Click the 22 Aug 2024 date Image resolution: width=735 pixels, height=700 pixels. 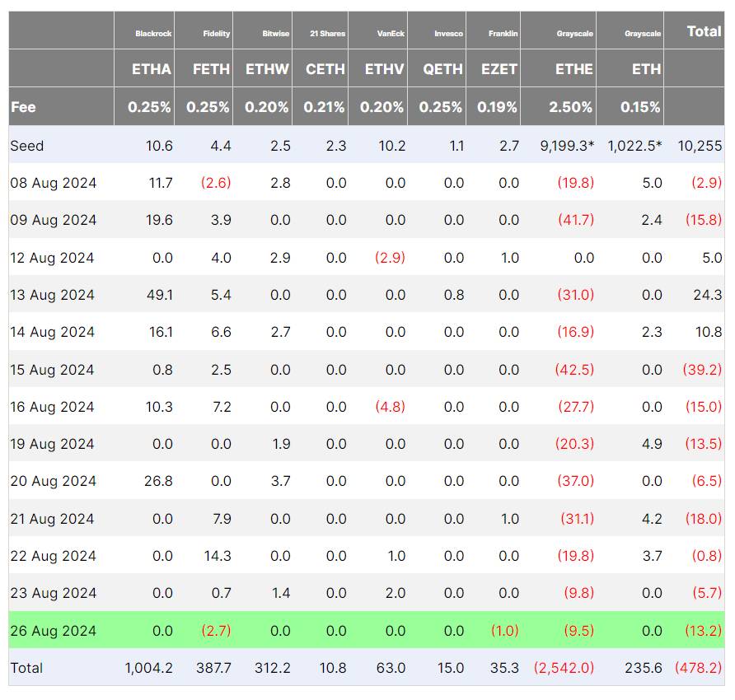[54, 556]
